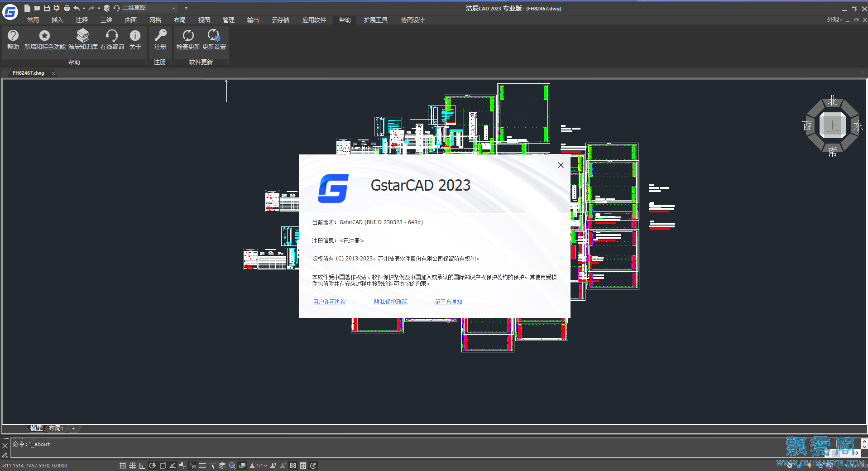Toggle grid display in status bar
This screenshot has height=471, width=868.
coord(132,466)
